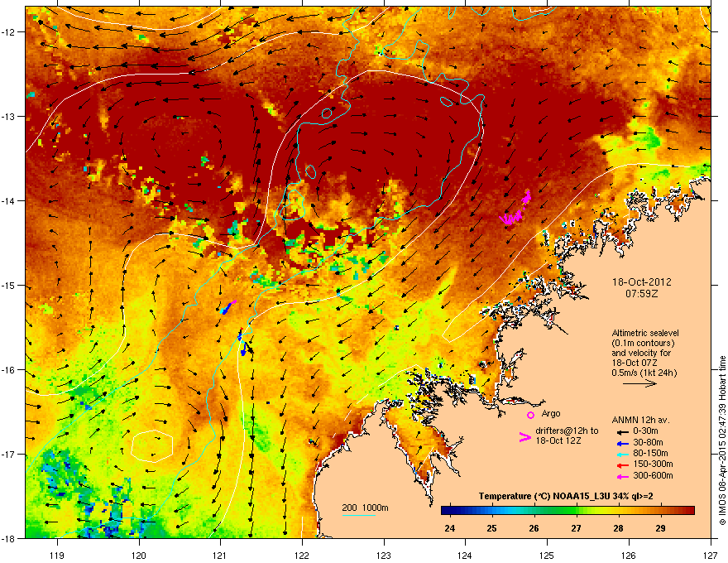Click the blue-magenta mooring arrow near 121E, -15.3

228,307
